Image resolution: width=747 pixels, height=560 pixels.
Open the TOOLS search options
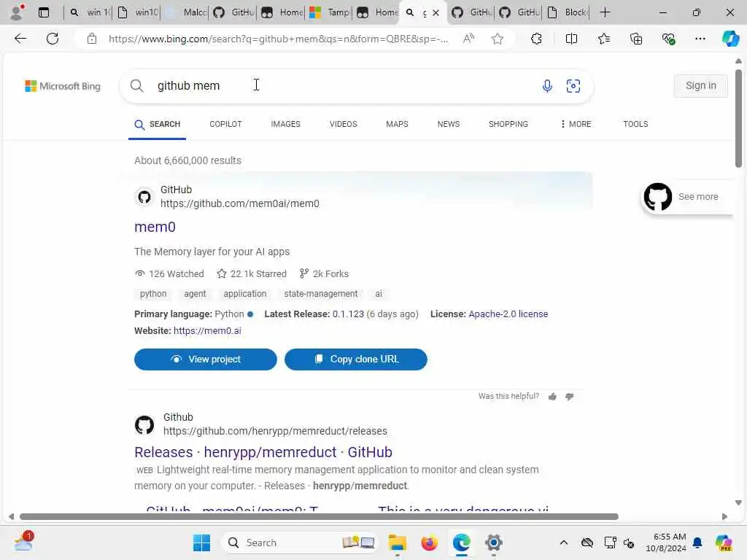click(635, 124)
